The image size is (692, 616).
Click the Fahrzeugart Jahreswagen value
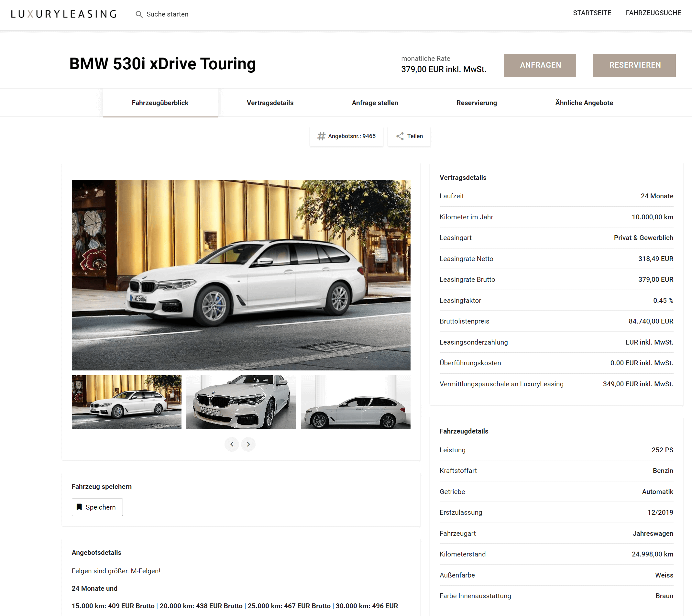tap(653, 533)
